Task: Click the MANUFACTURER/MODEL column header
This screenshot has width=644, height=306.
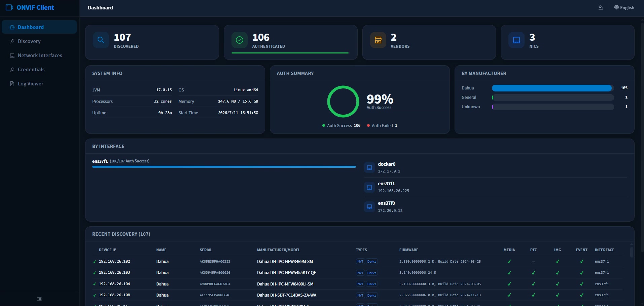Action: 278,250
